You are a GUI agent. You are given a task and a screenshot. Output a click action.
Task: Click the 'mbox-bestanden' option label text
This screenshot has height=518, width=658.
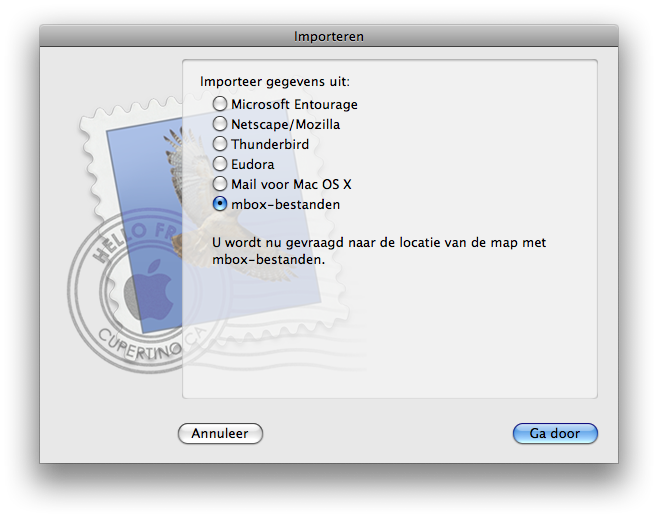[286, 204]
